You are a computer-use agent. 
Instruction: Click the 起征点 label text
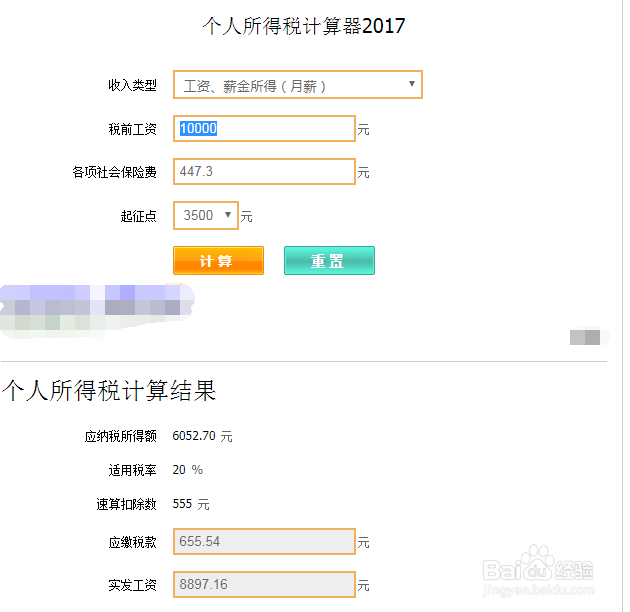pyautogui.click(x=139, y=216)
